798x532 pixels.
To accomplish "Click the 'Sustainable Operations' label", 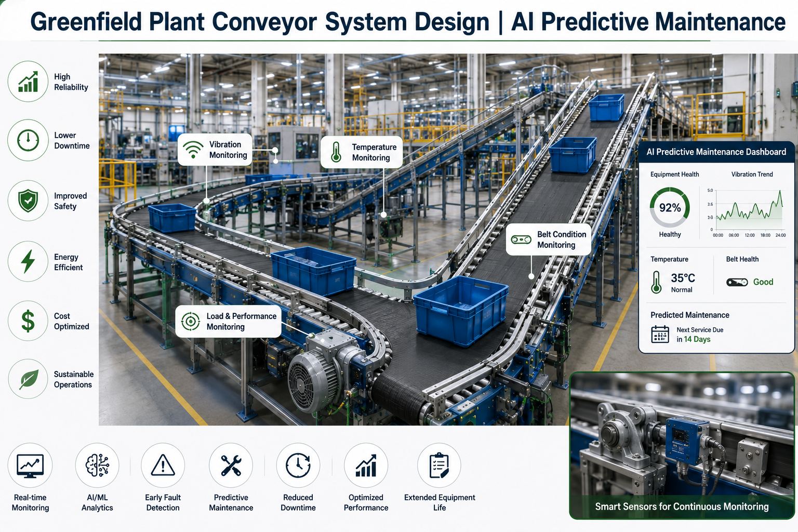I will click(x=73, y=379).
